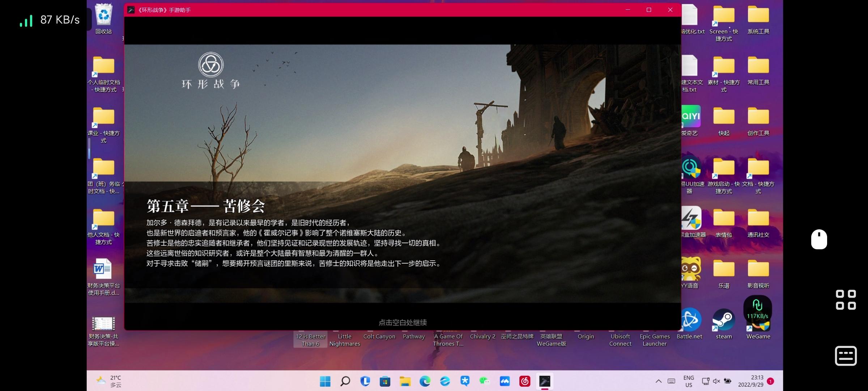Viewport: 868px width, 391px height.
Task: Open the 素材 shortcut folder
Action: click(724, 74)
